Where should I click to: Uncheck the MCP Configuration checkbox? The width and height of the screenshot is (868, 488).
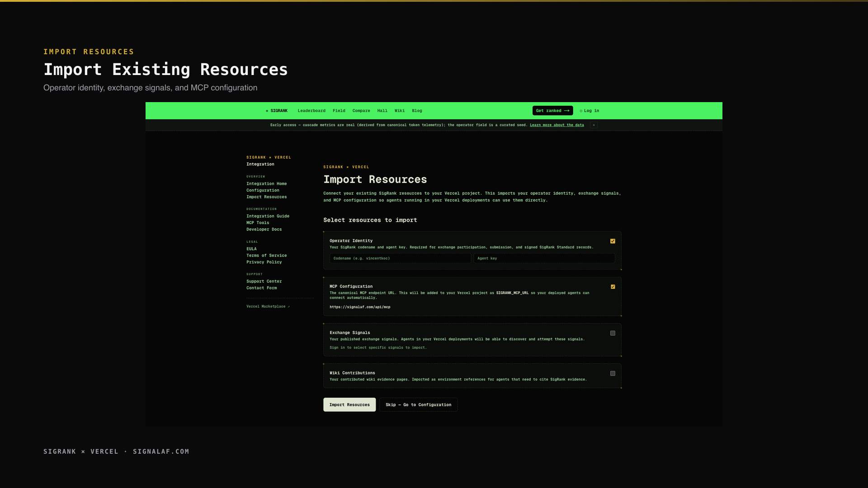tap(613, 287)
